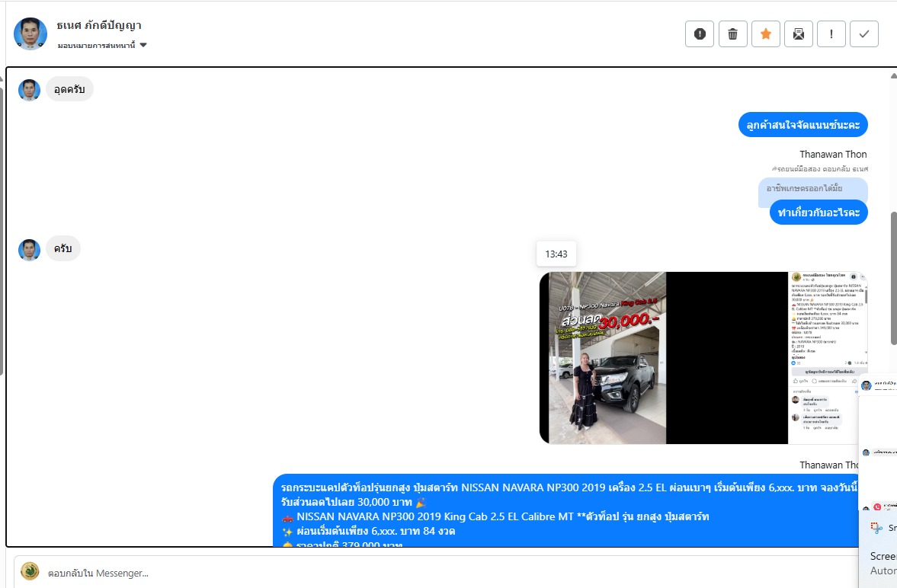Screen dimensions: 897x588
Task: Mark conversation as spam with the alert icon
Action: point(699,34)
